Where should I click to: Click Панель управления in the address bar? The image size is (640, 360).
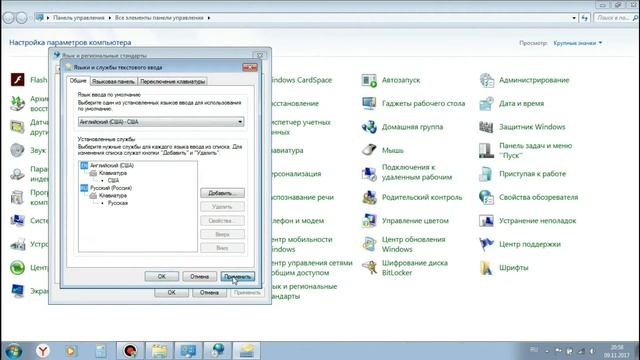(x=79, y=18)
